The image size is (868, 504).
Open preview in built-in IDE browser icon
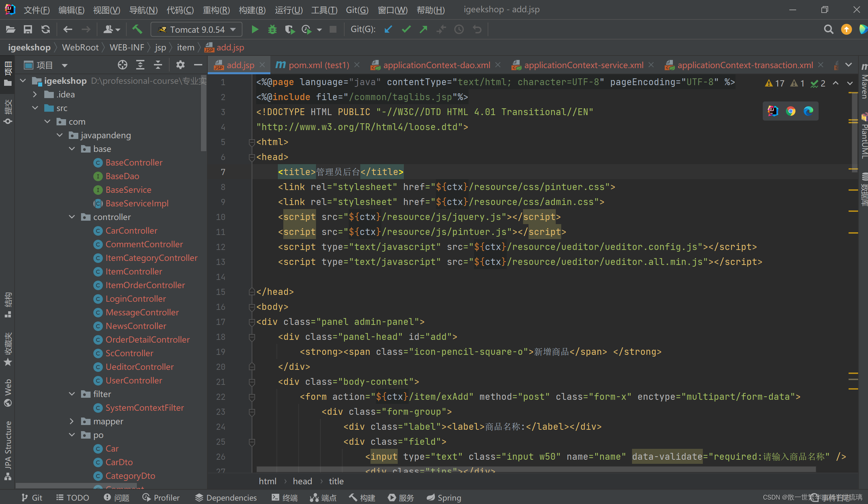tap(773, 111)
